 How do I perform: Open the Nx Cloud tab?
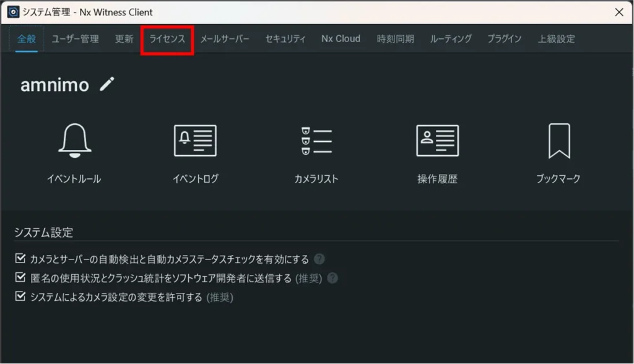pos(341,39)
